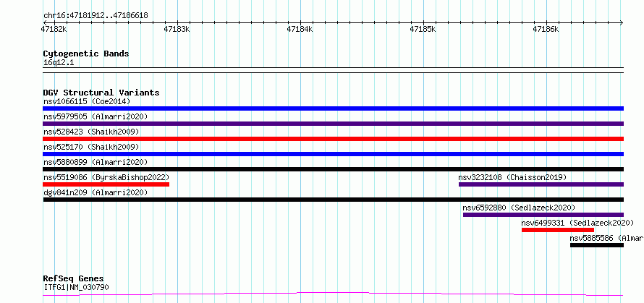Select the red nsv528423 variant bar
The height and width of the screenshot is (303, 644).
tap(333, 139)
